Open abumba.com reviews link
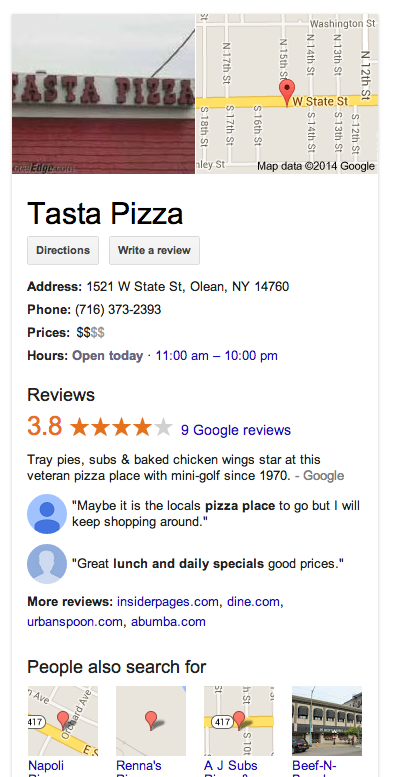Viewport: 397px width, 777px height. [168, 621]
